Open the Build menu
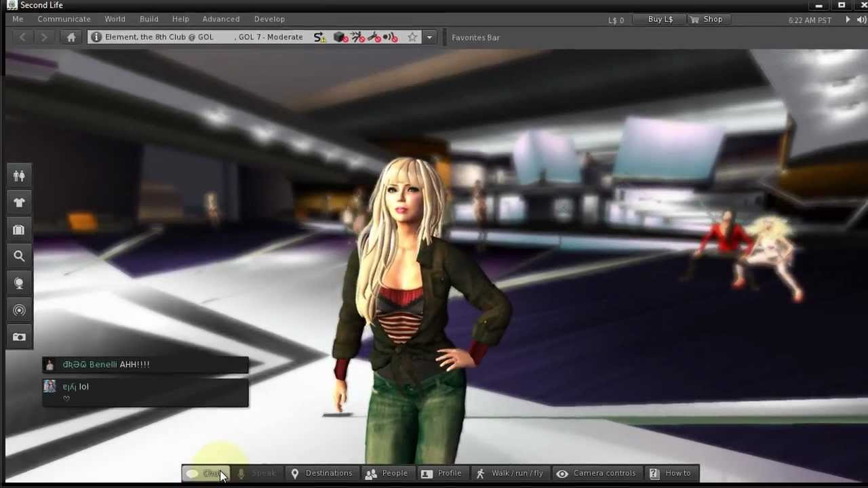 149,19
